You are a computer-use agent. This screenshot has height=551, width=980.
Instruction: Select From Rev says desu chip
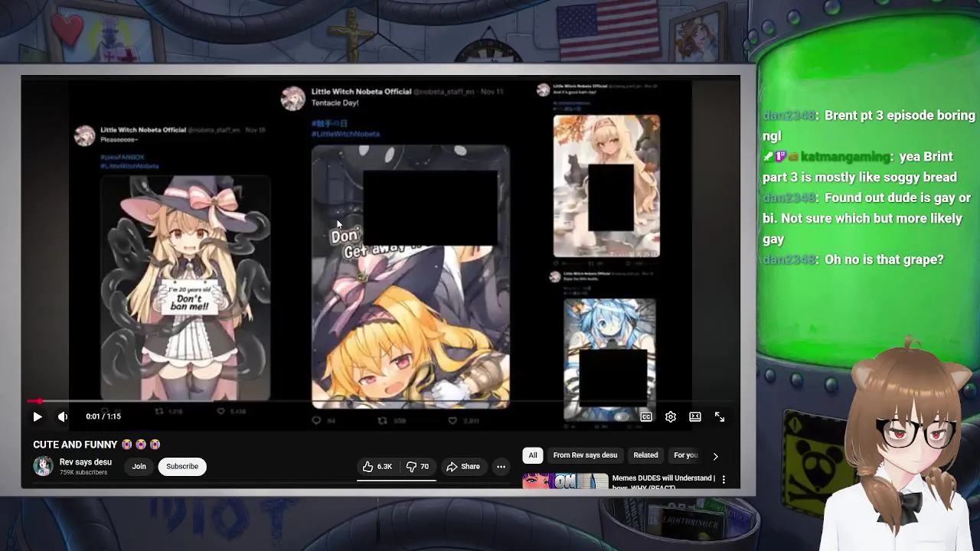click(585, 455)
